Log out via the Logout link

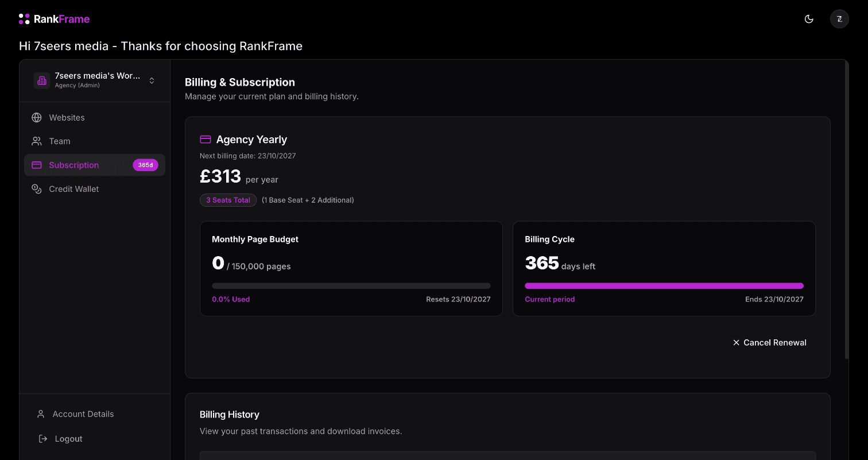pos(69,439)
